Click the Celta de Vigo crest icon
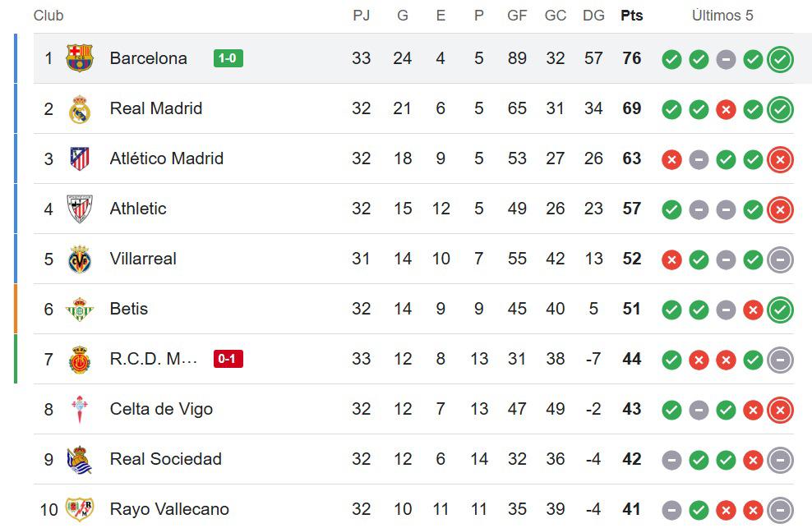This screenshot has width=812, height=528. [81, 409]
